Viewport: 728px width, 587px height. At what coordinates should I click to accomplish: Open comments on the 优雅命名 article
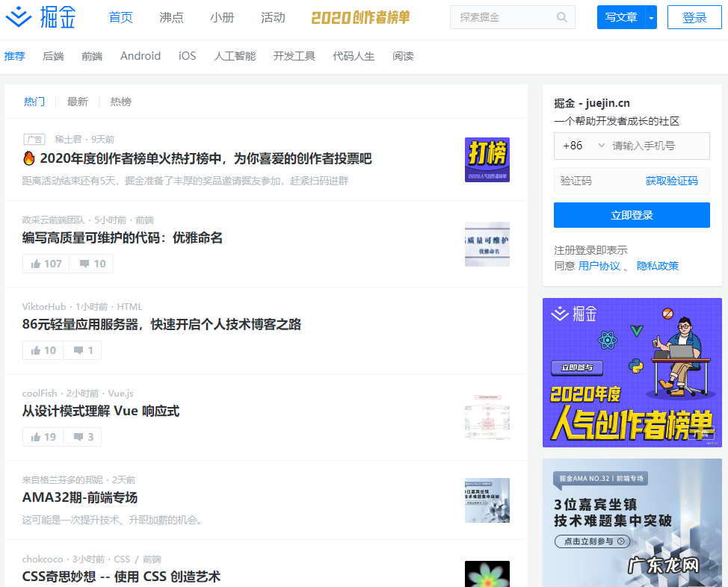[91, 263]
